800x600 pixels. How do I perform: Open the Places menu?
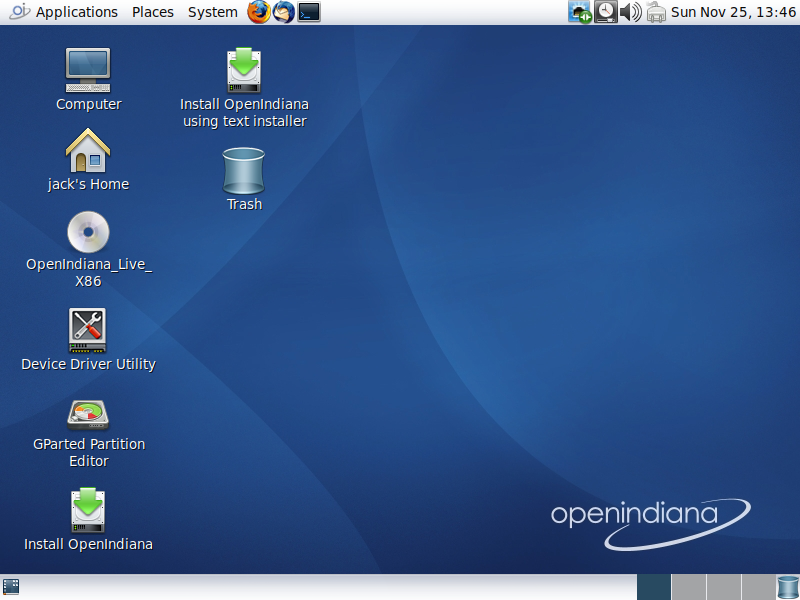[152, 12]
